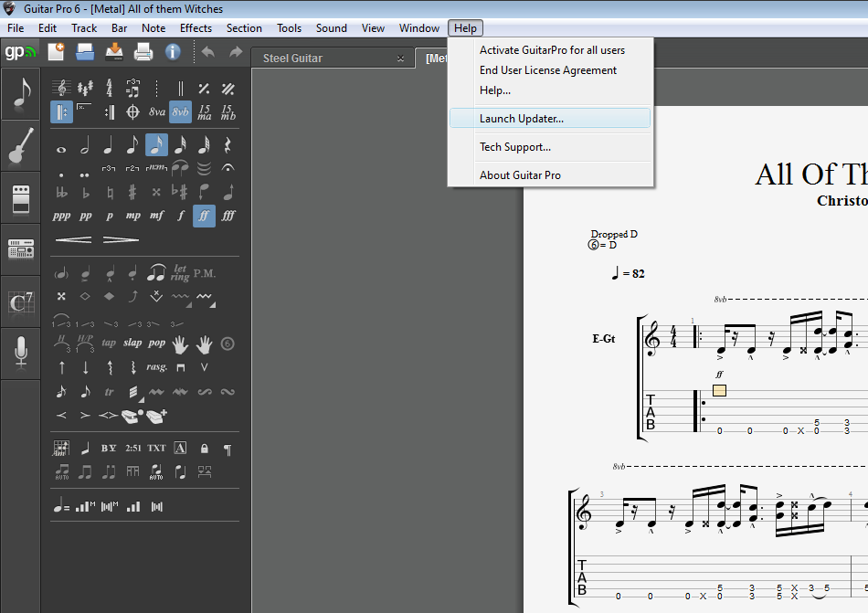Select the quarter note duration

[x=109, y=146]
